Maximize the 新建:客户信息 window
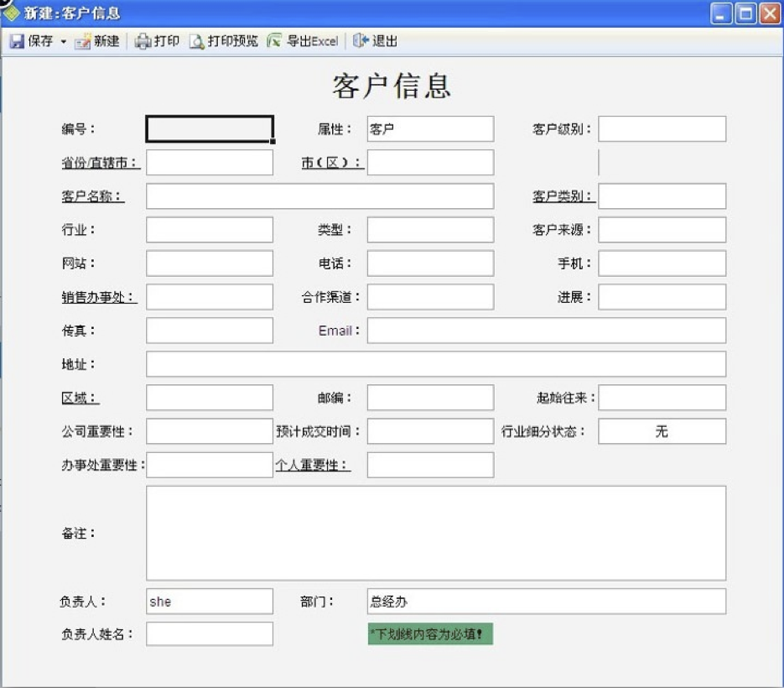 [745, 13]
